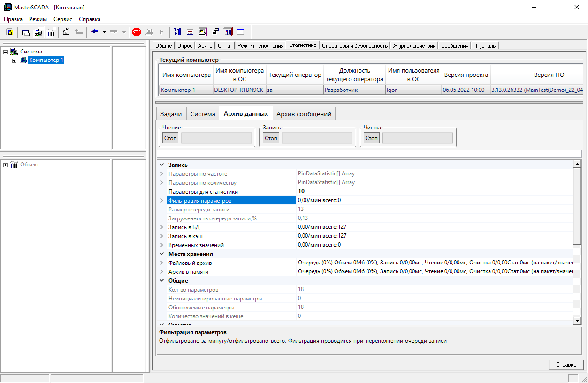The height and width of the screenshot is (383, 588).
Task: Click the MasterSCADA title bar app icon
Action: [8, 8]
